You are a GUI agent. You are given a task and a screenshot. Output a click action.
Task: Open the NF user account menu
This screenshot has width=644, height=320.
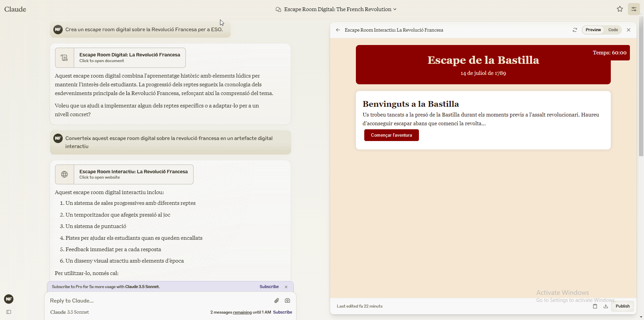click(x=9, y=299)
